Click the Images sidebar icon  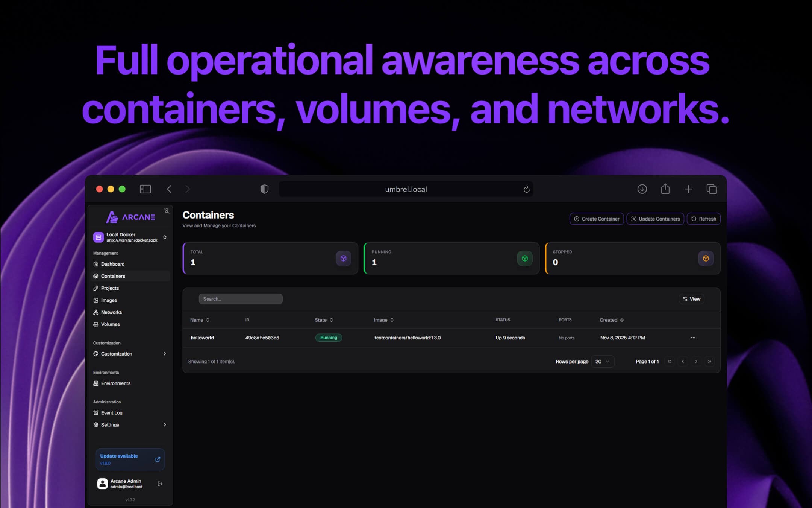pos(96,300)
